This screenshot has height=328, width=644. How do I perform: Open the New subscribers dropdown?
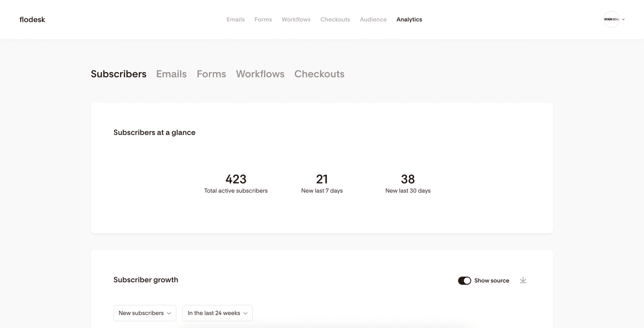pyautogui.click(x=144, y=313)
